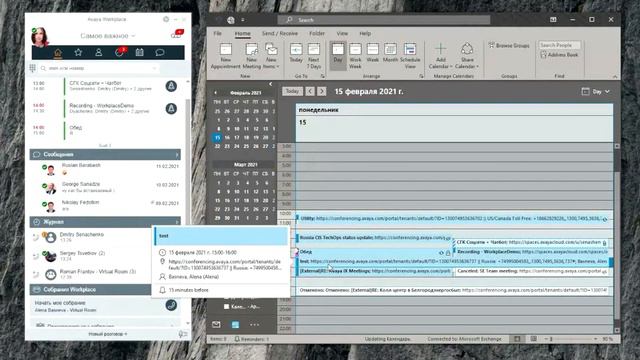This screenshot has height=360, width=640.
Task: Select the Schedule View
Action: tap(410, 56)
